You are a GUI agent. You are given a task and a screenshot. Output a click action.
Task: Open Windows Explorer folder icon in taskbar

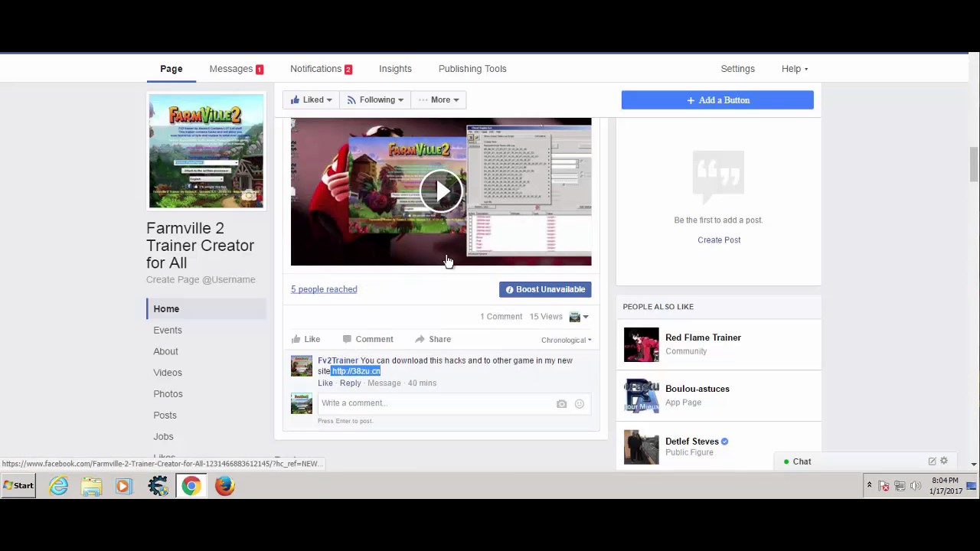point(92,486)
